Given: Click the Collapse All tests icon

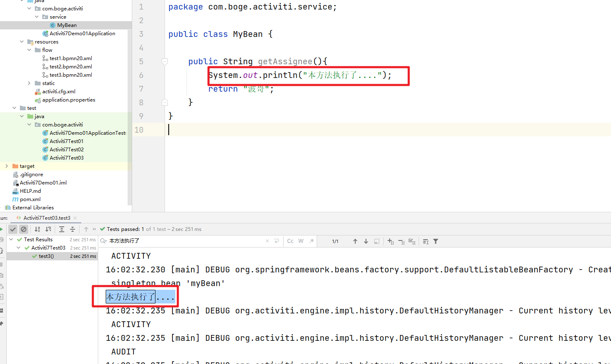Looking at the screenshot, I should (x=73, y=229).
